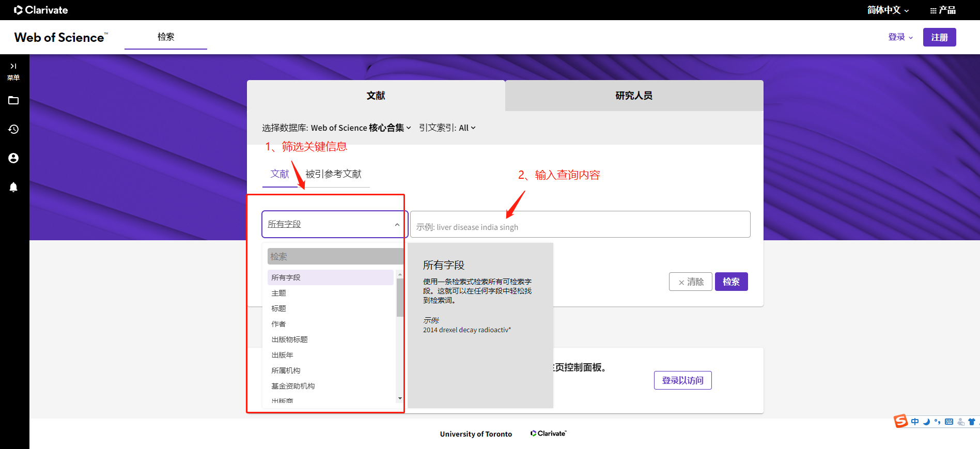This screenshot has height=449, width=980.
Task: Expand the sidebar menu toggle
Action: (13, 71)
